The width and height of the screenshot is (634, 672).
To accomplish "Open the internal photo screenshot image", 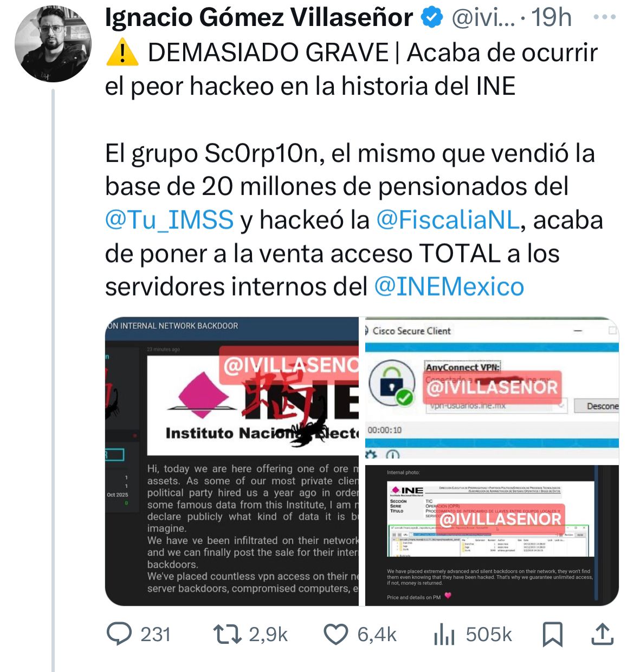I will pyautogui.click(x=492, y=535).
